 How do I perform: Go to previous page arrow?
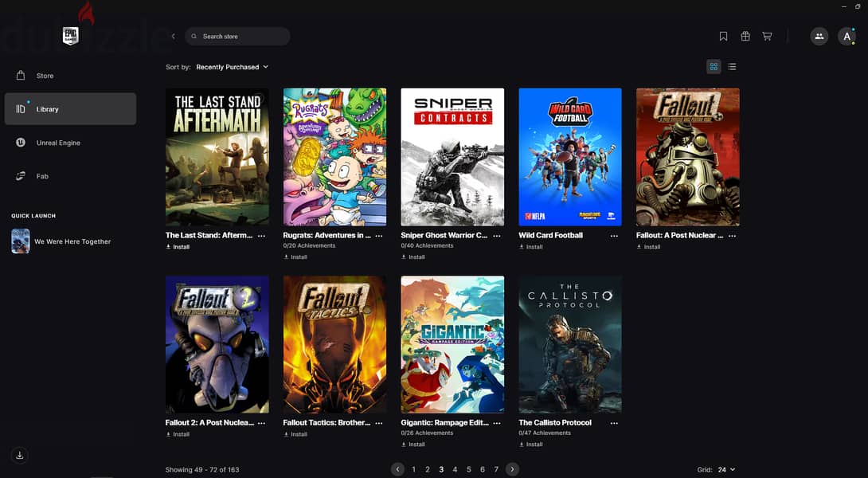click(397, 469)
